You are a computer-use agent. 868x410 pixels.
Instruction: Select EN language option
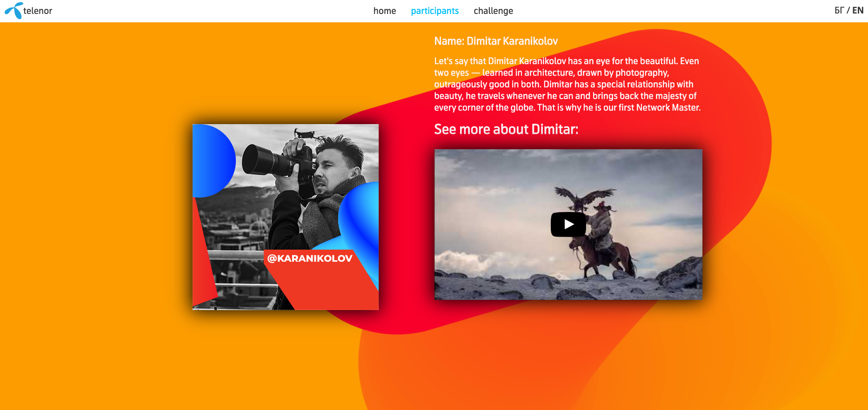click(858, 10)
